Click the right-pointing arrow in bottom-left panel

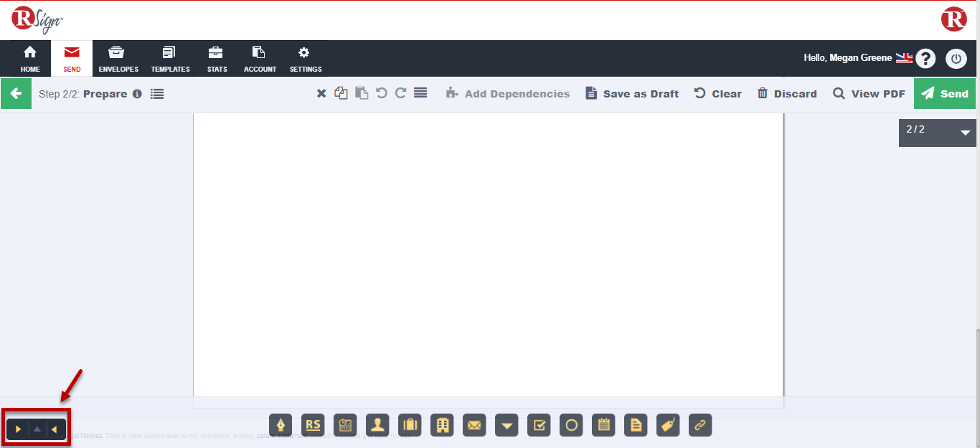[19, 429]
